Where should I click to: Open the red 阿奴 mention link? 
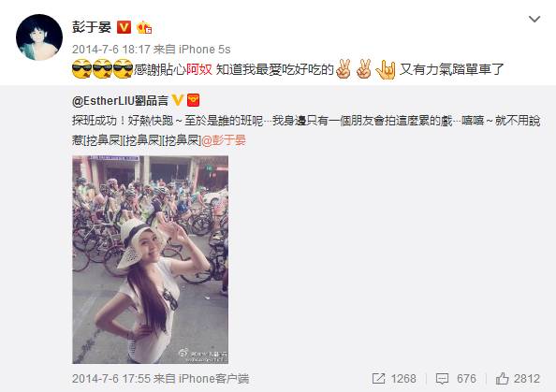click(x=199, y=69)
